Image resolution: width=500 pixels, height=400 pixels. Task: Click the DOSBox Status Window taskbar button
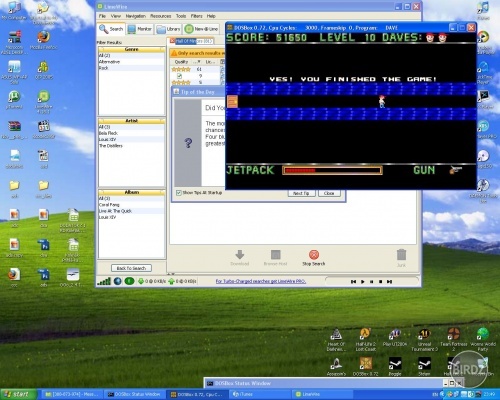135,394
